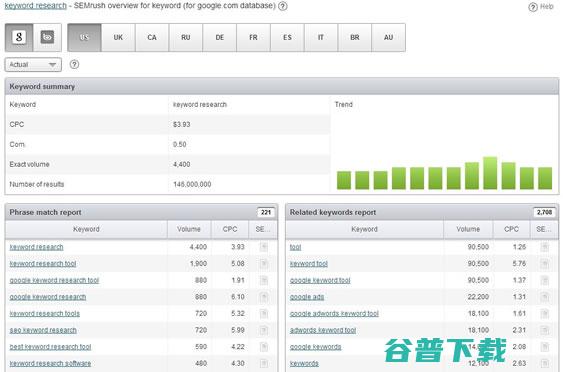Open 'google keyword research' keyword link

pos(48,297)
